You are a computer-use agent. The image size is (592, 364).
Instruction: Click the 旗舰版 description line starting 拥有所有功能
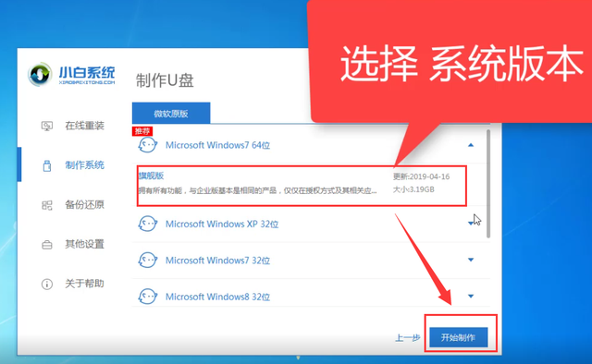pyautogui.click(x=257, y=191)
